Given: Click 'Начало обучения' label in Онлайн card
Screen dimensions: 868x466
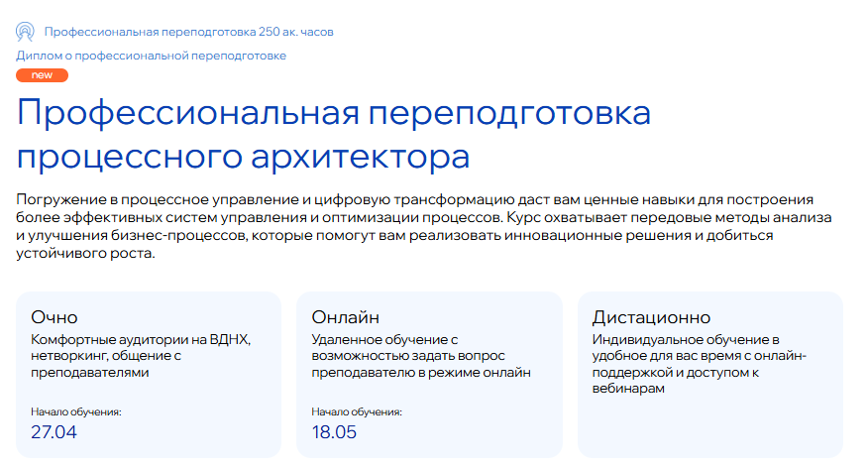Looking at the screenshot, I should click(357, 411).
